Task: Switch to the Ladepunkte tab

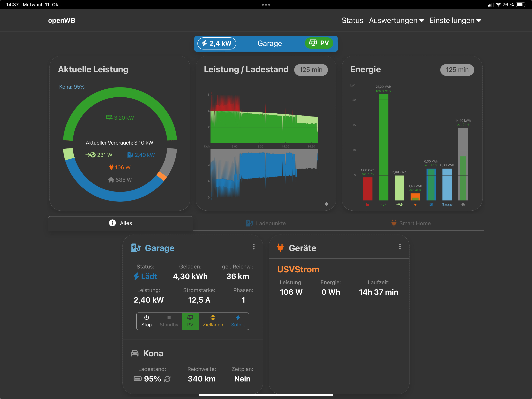Action: point(266,223)
